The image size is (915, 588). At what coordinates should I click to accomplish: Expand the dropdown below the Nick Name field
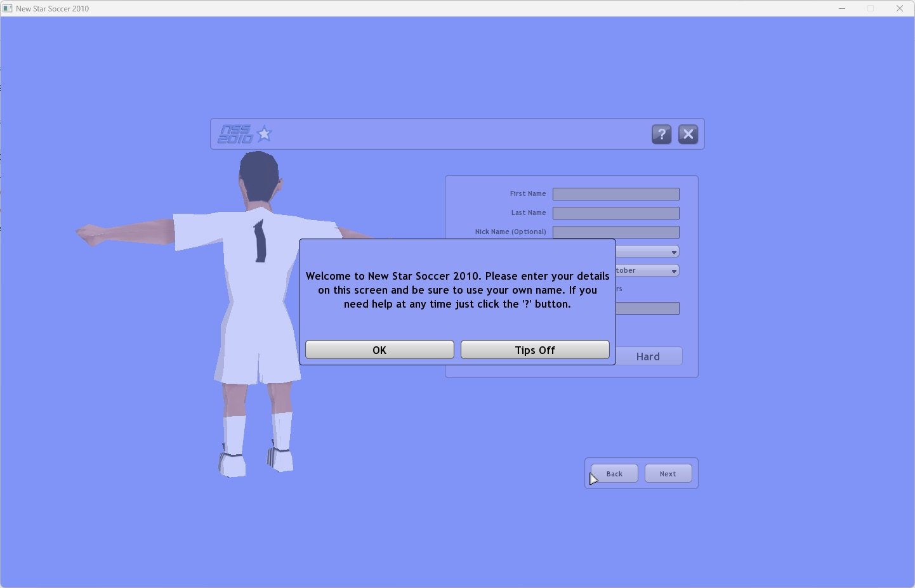[647, 252]
